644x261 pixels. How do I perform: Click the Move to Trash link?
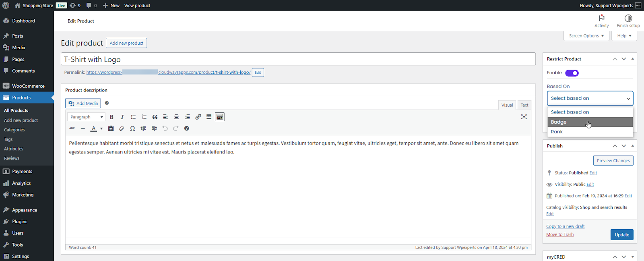[x=560, y=235]
